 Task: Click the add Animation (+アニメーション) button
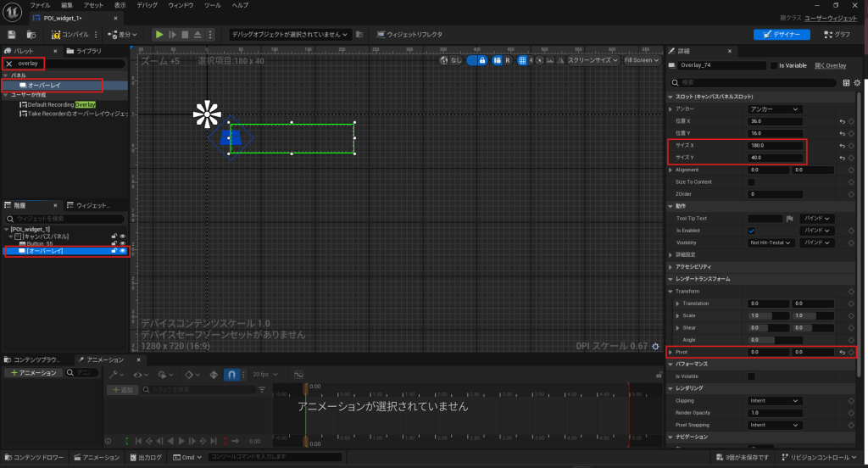(33, 373)
